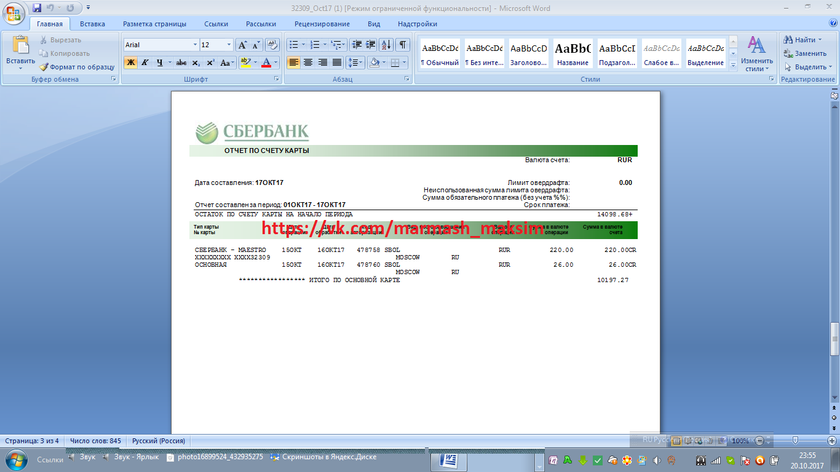Apply red font color
This screenshot has width=840, height=472.
266,63
